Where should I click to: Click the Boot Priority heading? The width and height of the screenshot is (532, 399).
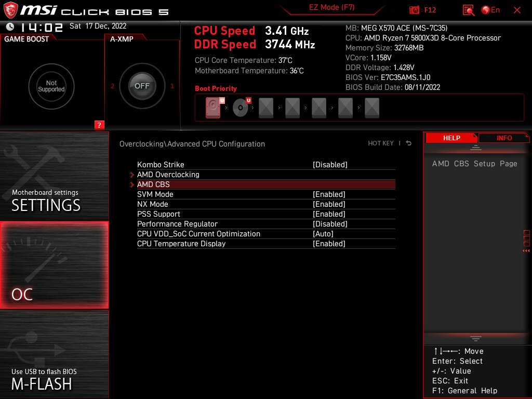(x=216, y=88)
